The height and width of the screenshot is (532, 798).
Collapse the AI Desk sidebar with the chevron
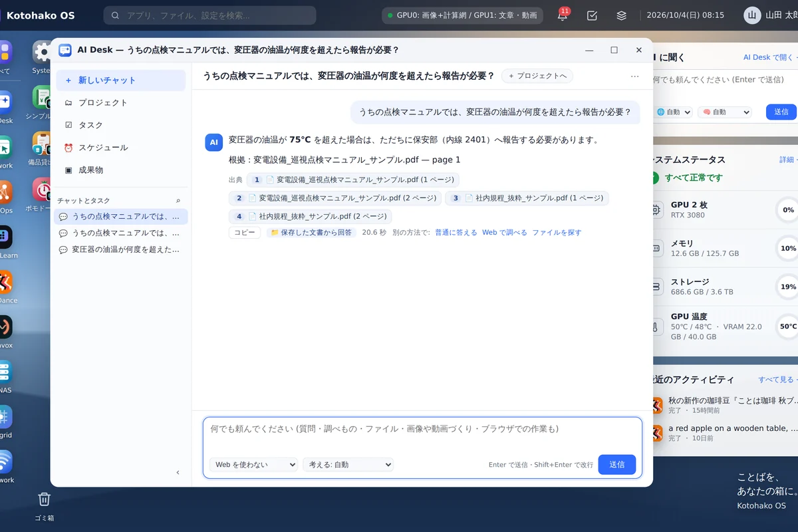[178, 472]
